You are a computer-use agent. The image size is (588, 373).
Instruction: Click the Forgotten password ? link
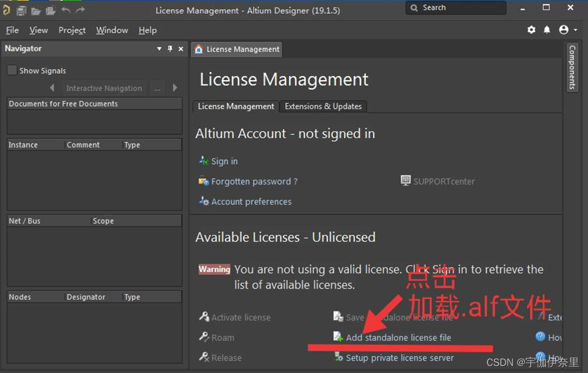pos(254,182)
